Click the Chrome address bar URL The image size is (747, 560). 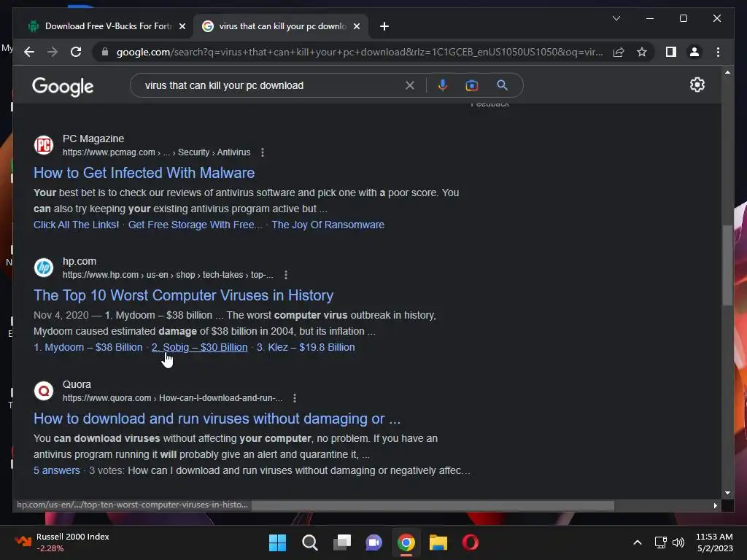pyautogui.click(x=360, y=52)
